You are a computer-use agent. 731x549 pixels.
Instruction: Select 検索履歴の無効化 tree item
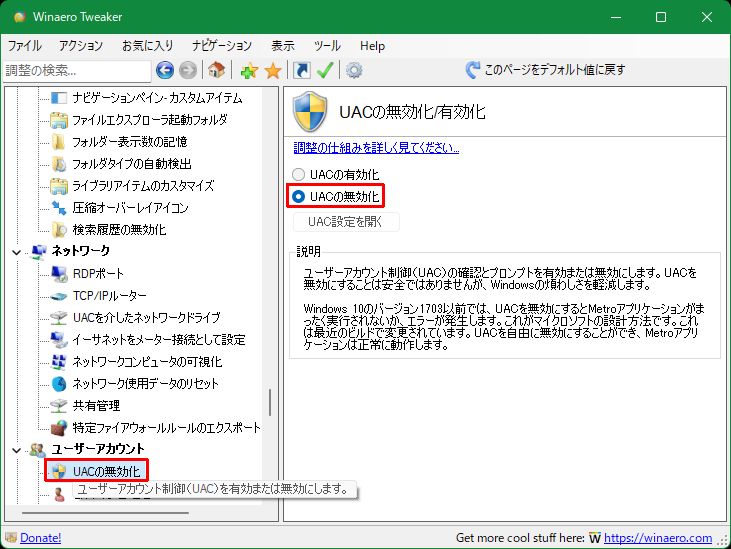pos(119,229)
